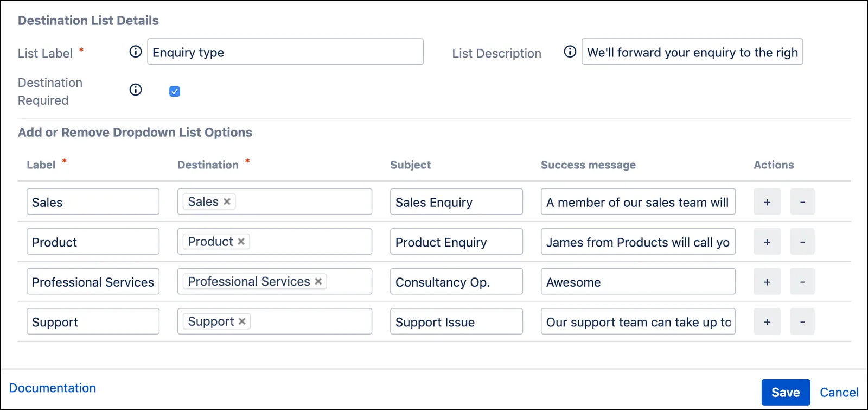Open the Documentation link
The width and height of the screenshot is (868, 410).
pos(53,388)
